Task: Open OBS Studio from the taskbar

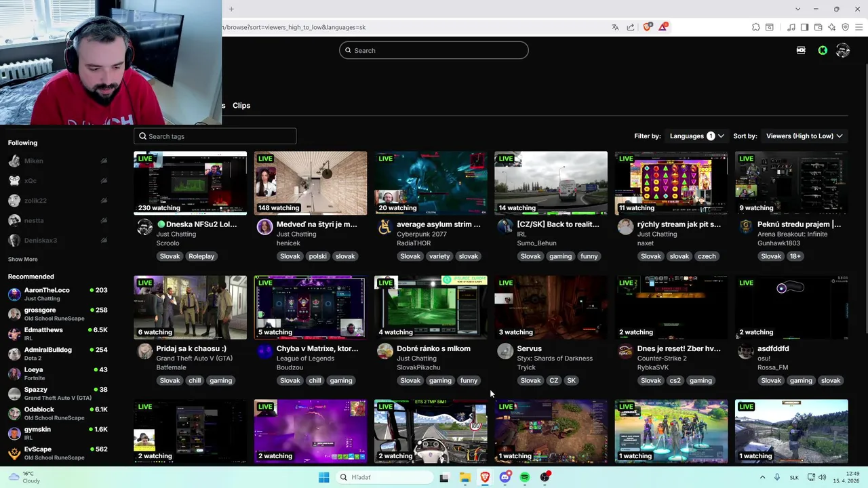Action: pyautogui.click(x=545, y=477)
